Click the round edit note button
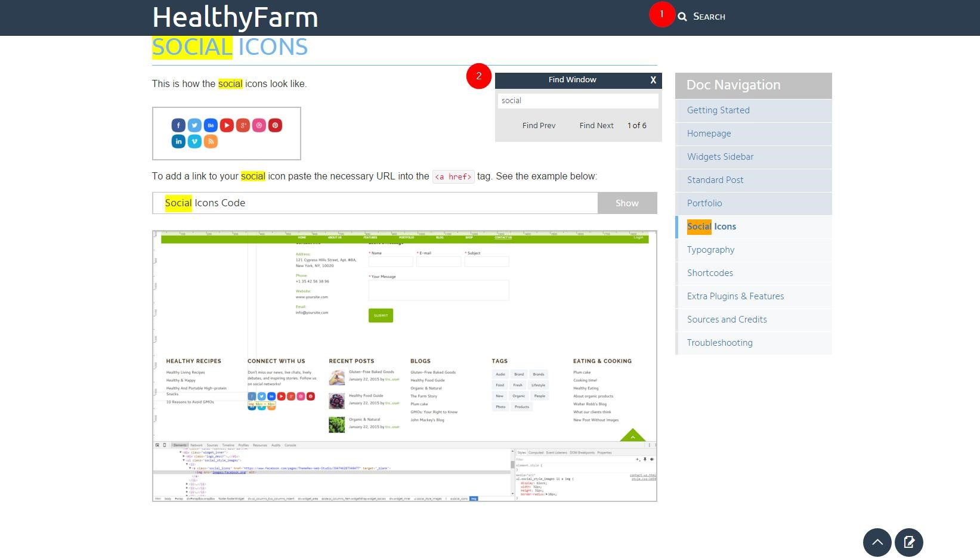The width and height of the screenshot is (980, 558). tap(908, 542)
